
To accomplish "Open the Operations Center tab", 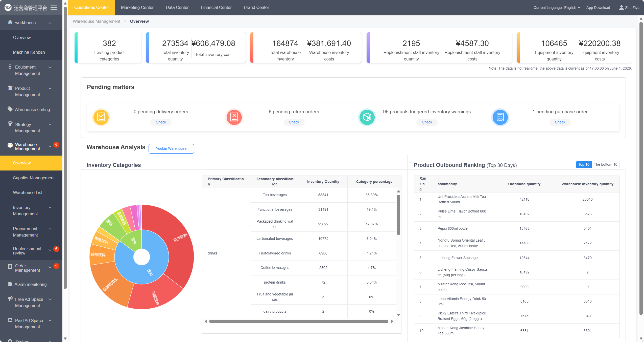I will [x=91, y=8].
